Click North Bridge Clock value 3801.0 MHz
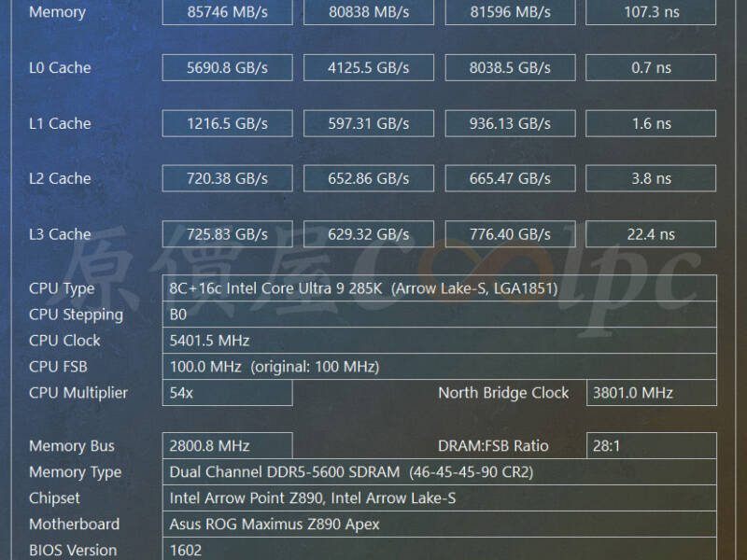 pyautogui.click(x=651, y=393)
